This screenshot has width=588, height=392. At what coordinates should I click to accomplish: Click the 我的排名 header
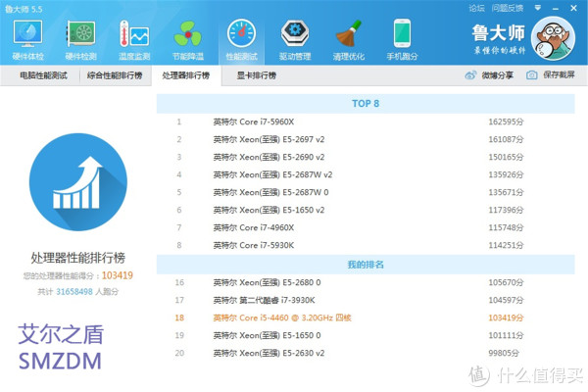tap(366, 265)
